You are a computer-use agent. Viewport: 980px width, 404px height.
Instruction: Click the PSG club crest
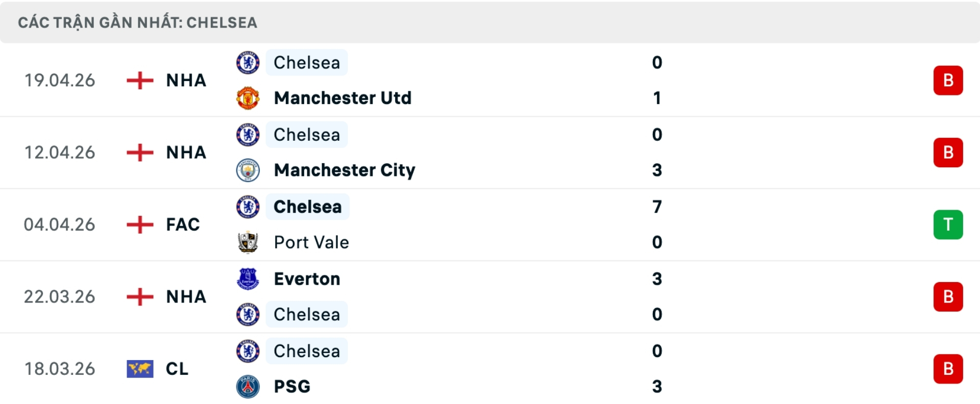[248, 387]
